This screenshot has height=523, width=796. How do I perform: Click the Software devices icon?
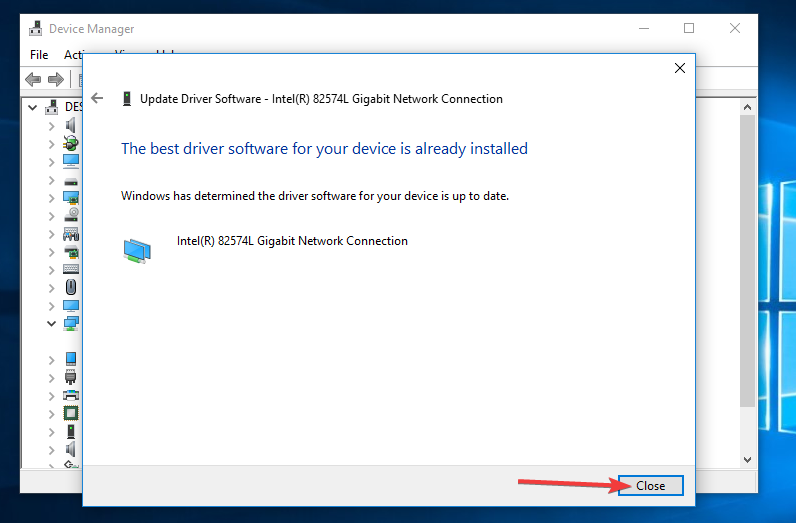(x=71, y=432)
